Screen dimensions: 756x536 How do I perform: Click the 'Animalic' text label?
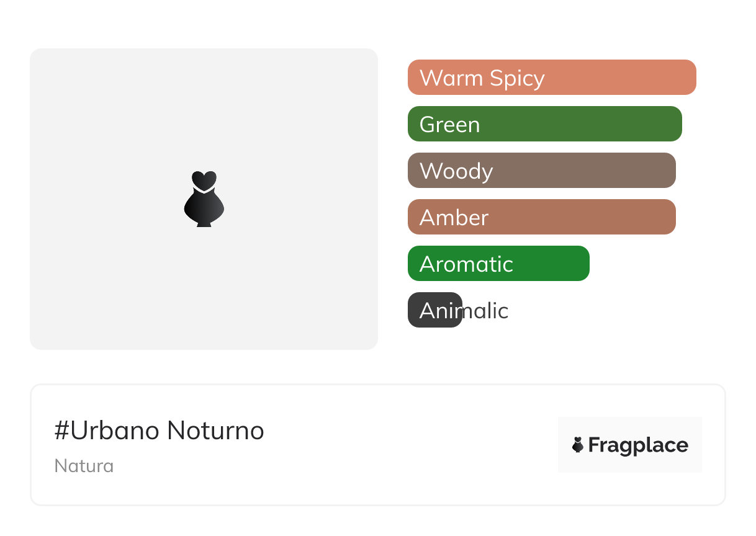pos(464,311)
